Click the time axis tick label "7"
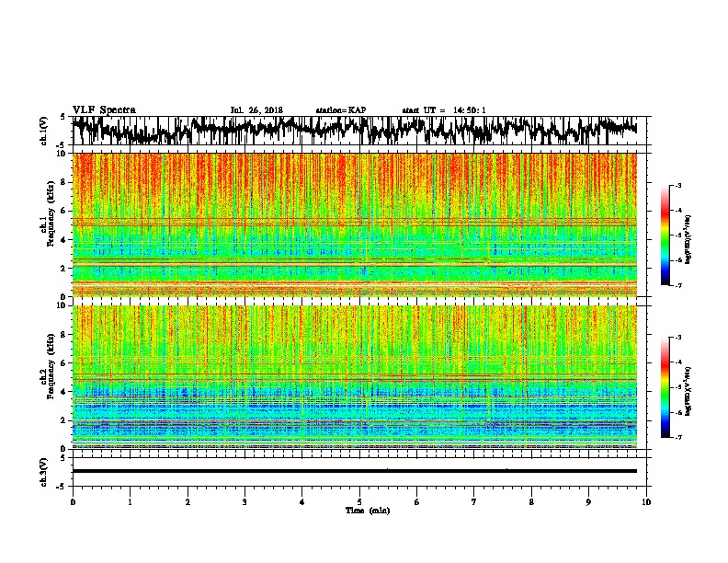The image size is (728, 563). point(474,502)
